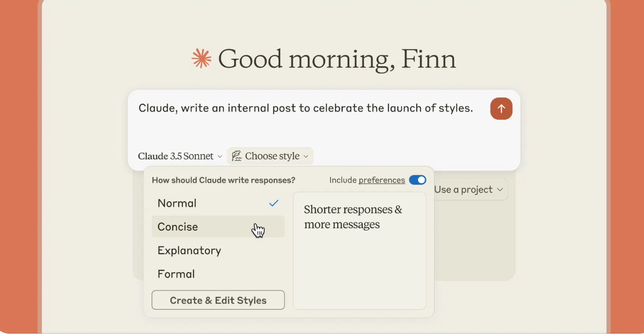The image size is (644, 334).
Task: Click the 'How should Claude write responses?' heading
Action: pos(223,180)
